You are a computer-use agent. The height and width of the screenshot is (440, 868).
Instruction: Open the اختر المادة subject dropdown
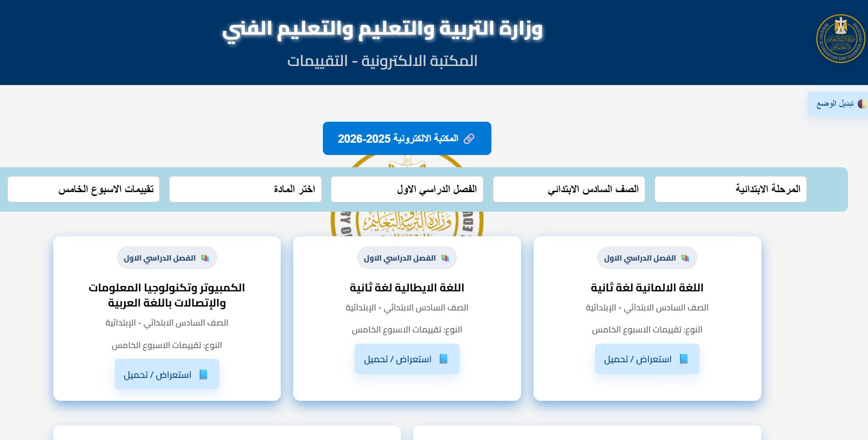pyautogui.click(x=245, y=189)
